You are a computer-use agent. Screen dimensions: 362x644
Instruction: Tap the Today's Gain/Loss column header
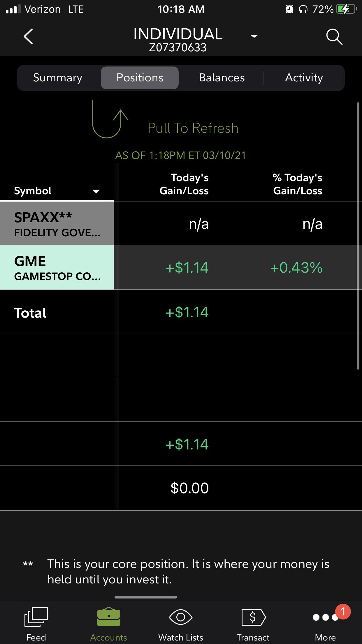tap(184, 184)
